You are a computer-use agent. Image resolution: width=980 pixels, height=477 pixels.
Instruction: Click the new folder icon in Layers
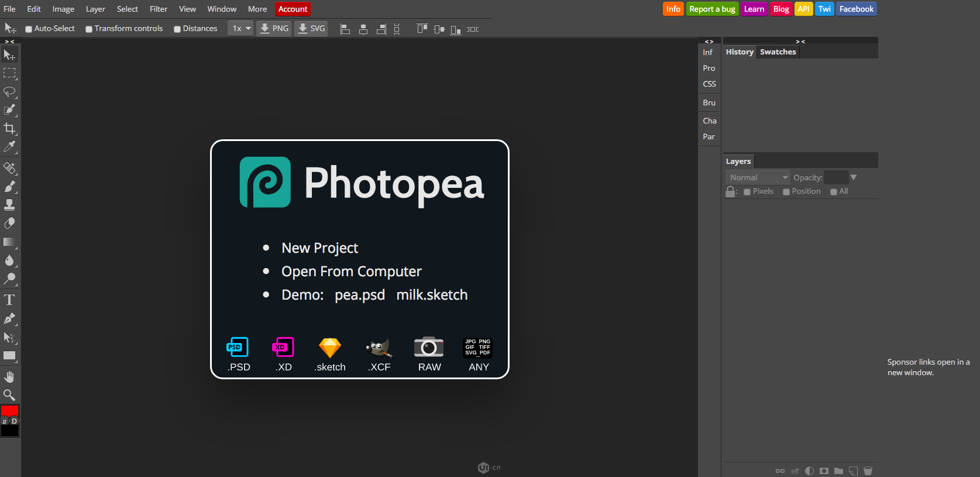(x=838, y=471)
